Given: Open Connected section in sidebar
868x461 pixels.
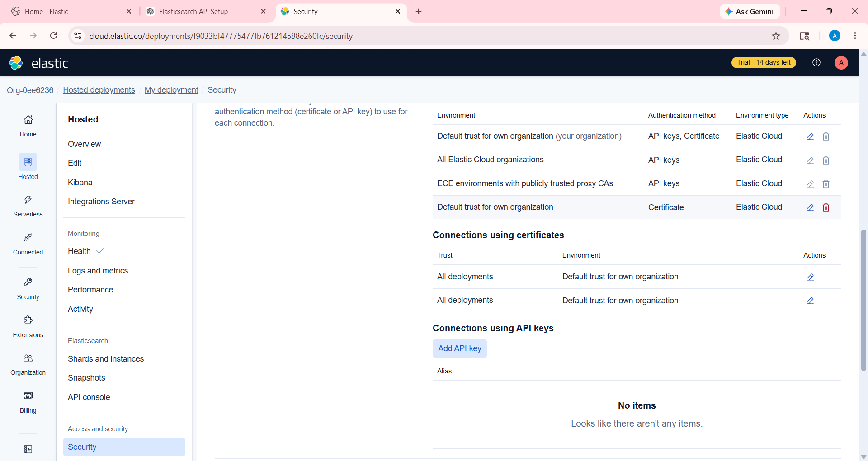Looking at the screenshot, I should click(28, 244).
